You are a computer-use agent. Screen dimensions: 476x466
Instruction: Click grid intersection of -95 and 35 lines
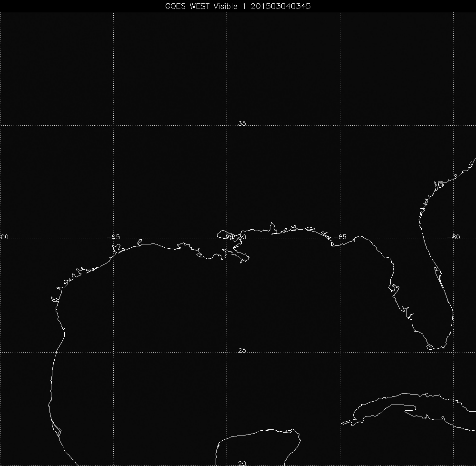click(x=113, y=125)
